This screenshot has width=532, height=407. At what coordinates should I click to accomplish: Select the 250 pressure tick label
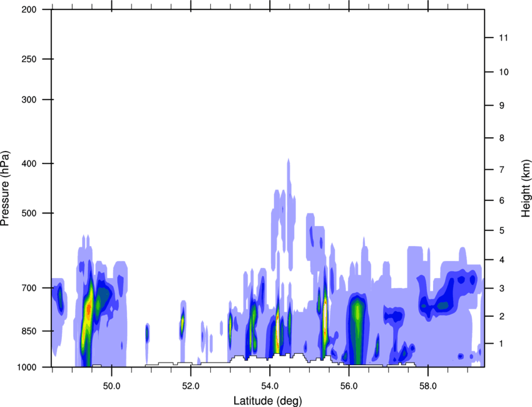click(x=29, y=59)
